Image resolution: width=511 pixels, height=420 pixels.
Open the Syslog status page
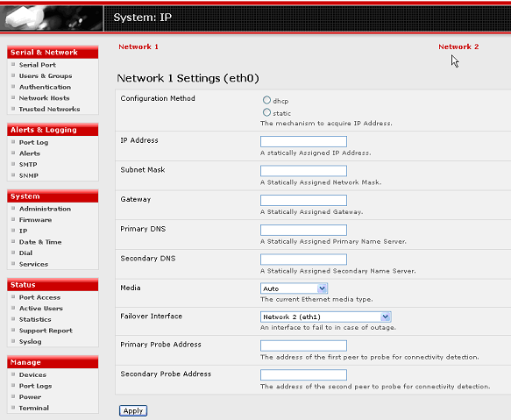(31, 342)
